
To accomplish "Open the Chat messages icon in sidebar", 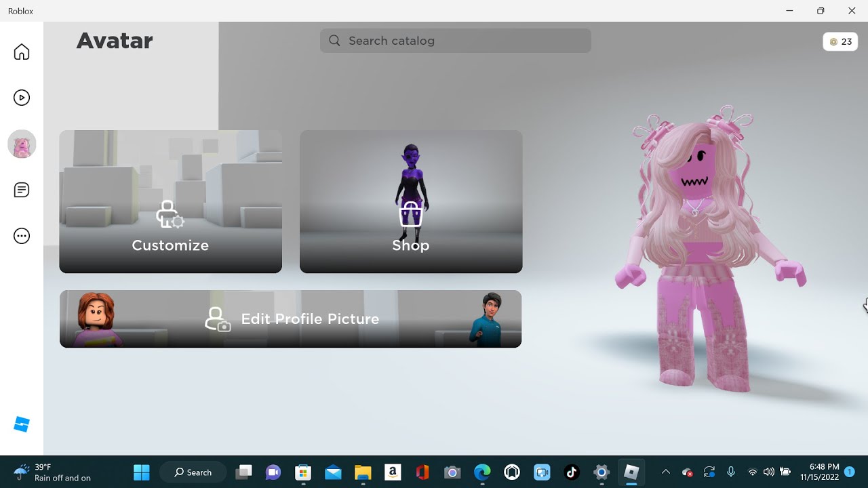I will click(22, 190).
